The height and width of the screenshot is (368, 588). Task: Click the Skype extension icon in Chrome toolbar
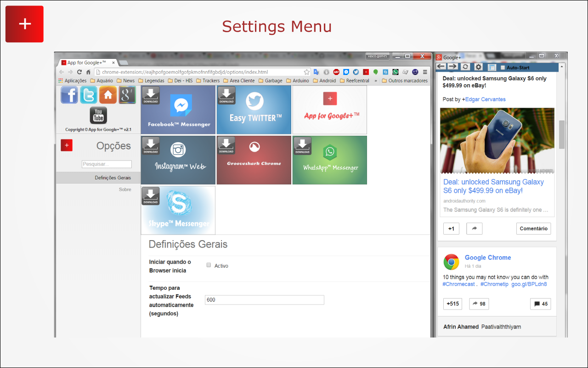[x=385, y=72]
